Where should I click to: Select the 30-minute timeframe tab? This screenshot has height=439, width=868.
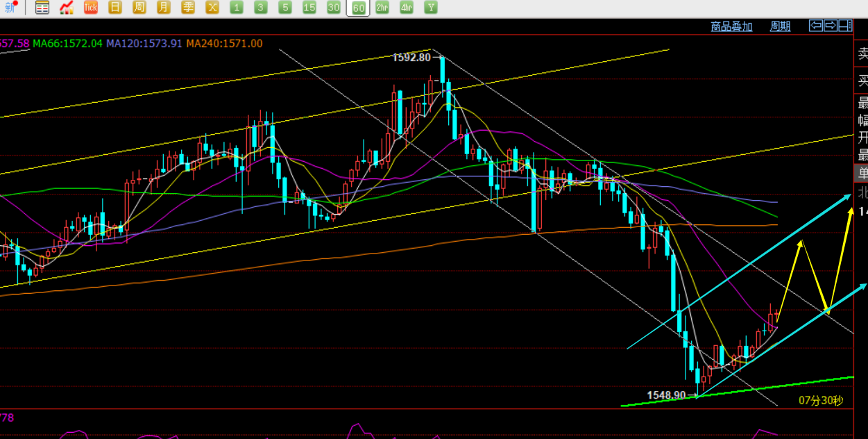[x=334, y=8]
